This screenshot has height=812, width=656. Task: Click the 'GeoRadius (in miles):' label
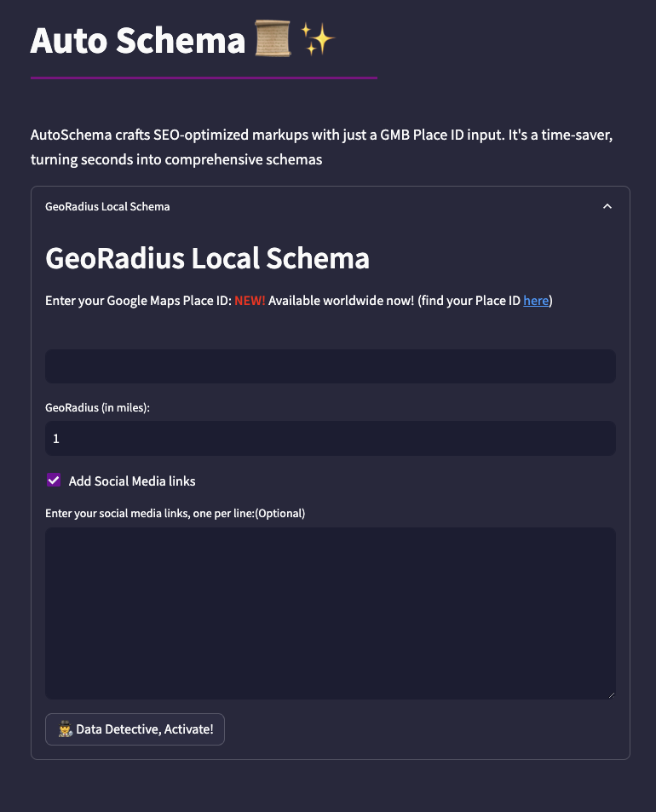(97, 407)
